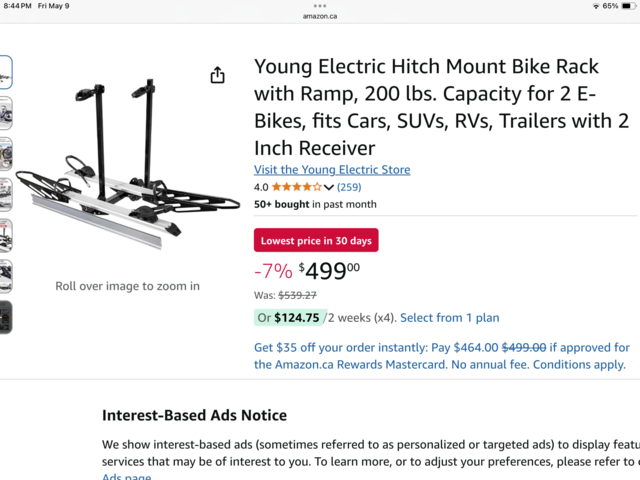Tap the battery indicator in status bar

pos(628,6)
